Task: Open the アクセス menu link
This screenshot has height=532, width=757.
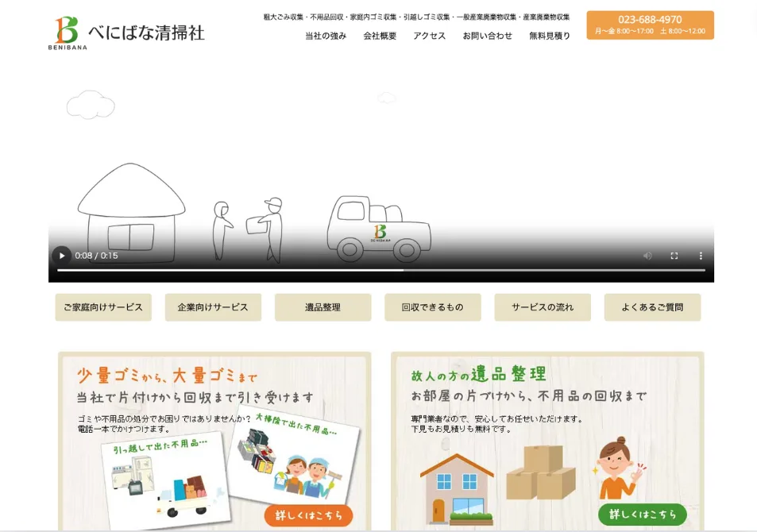Action: 429,36
